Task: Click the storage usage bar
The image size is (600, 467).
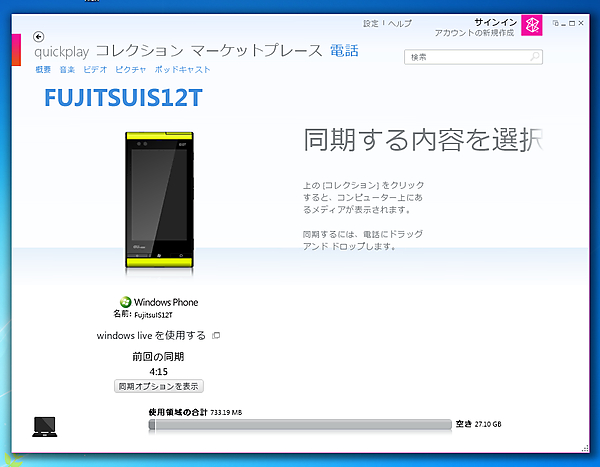Action: point(300,425)
